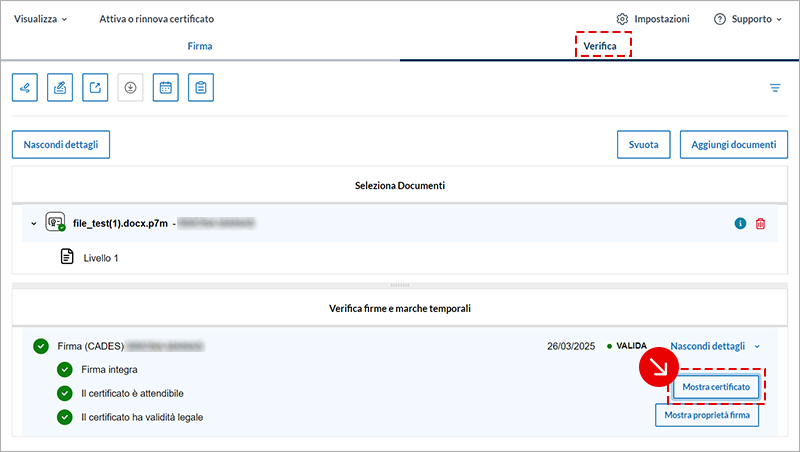
Task: Click the Aggiungi documenti button
Action: point(733,144)
